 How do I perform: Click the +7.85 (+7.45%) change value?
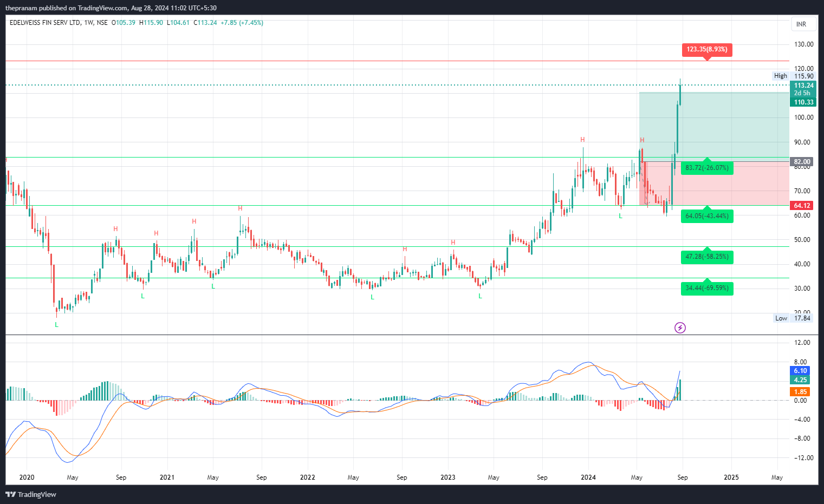242,23
